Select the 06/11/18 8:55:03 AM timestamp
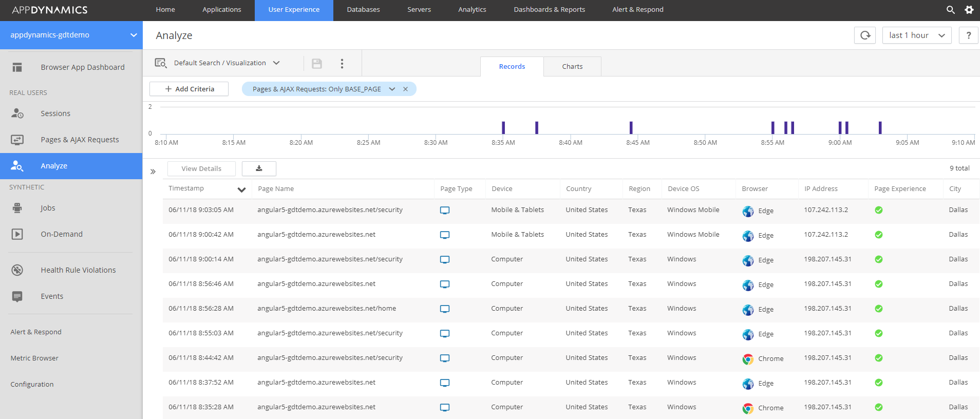 (201, 333)
